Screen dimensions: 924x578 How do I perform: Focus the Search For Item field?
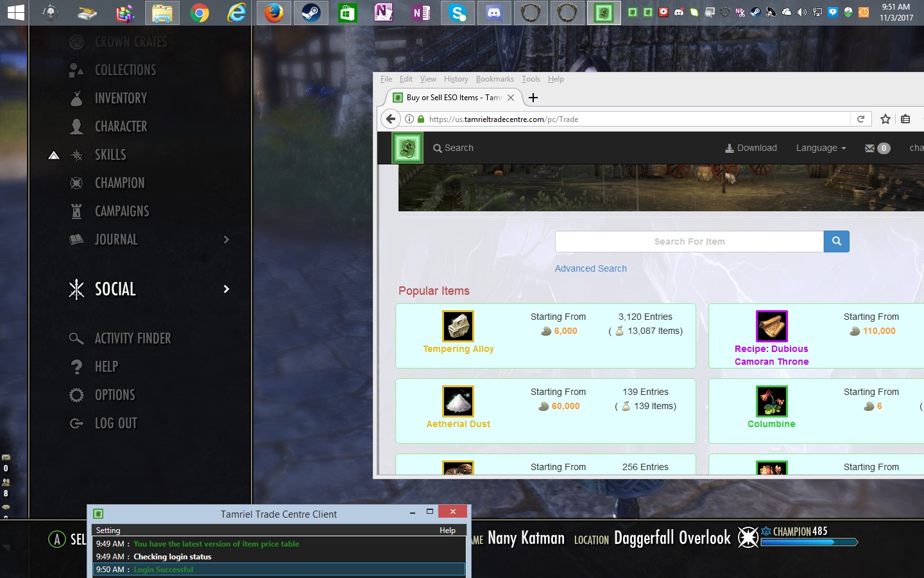pos(689,241)
